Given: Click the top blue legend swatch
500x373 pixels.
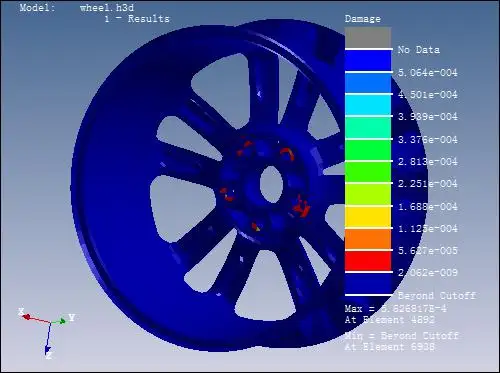Looking at the screenshot, I should tap(368, 60).
